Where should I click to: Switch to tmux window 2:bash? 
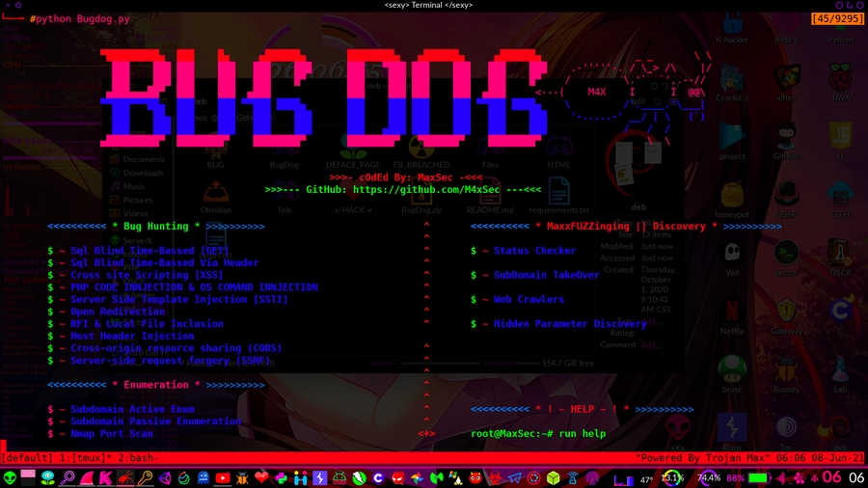coord(136,459)
